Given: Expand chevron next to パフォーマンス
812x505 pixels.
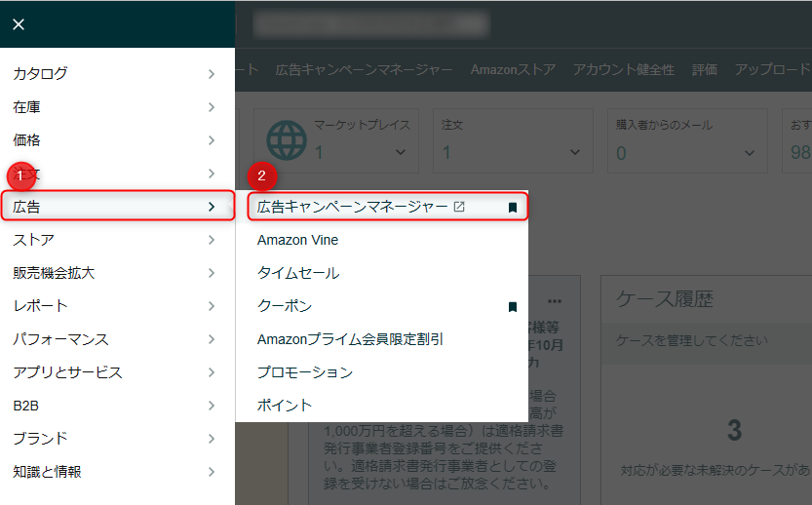Looking at the screenshot, I should pos(212,339).
